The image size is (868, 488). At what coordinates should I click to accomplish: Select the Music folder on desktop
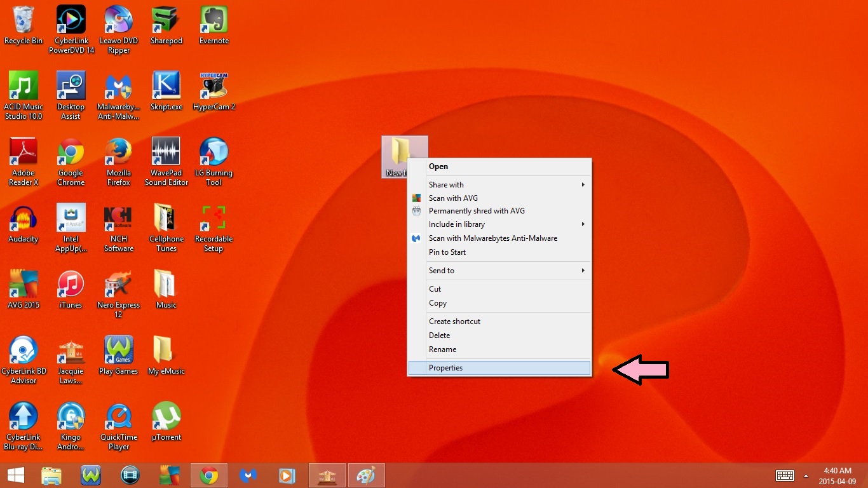tap(166, 290)
